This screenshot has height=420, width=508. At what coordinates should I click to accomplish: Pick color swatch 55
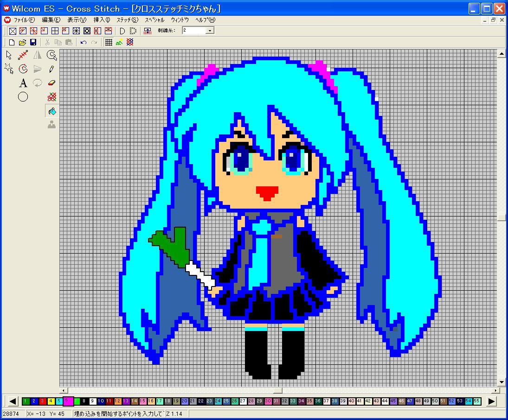476,401
